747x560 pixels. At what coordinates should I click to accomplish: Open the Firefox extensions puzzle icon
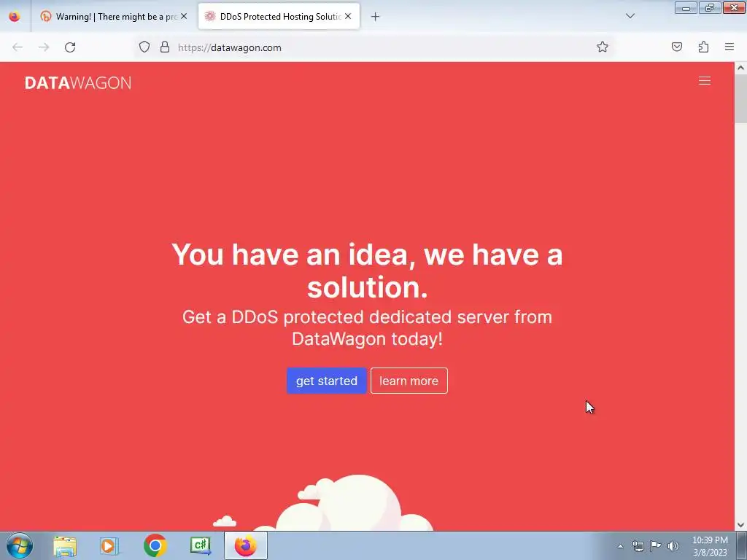(x=703, y=47)
